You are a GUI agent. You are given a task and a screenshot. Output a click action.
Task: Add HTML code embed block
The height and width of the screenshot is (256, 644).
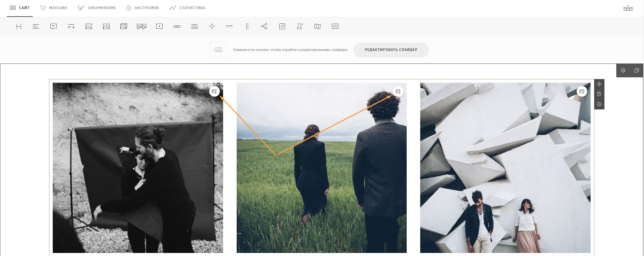click(335, 26)
